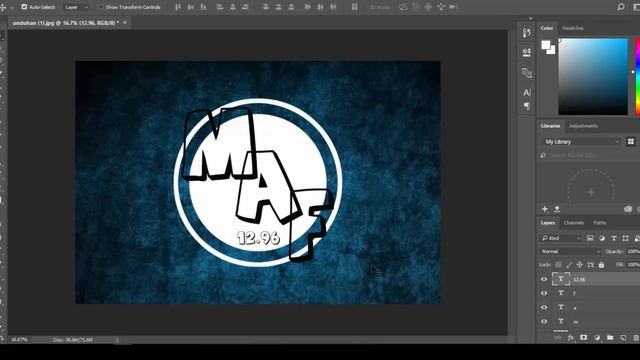640x360 pixels.
Task: Click the hue spectrum slider
Action: [638, 77]
